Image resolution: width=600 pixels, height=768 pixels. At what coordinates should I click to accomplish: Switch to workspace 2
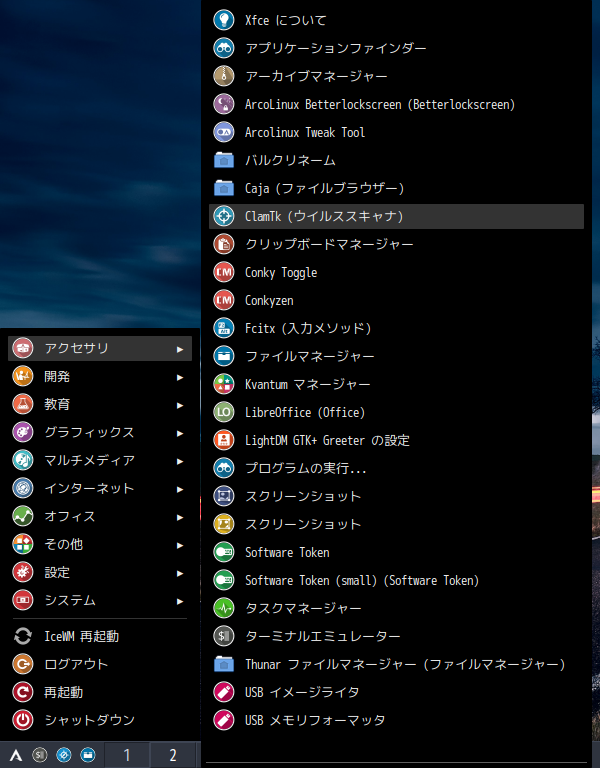click(x=172, y=755)
